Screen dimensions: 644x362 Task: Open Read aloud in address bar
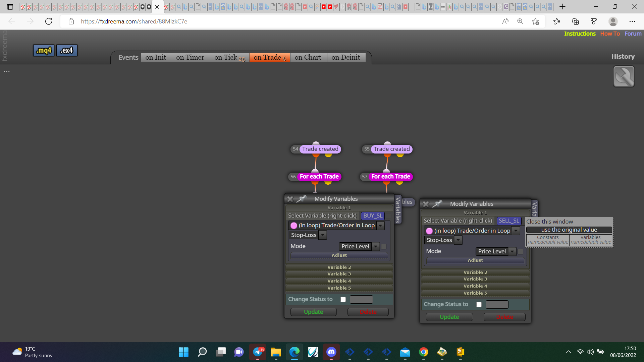click(x=505, y=21)
